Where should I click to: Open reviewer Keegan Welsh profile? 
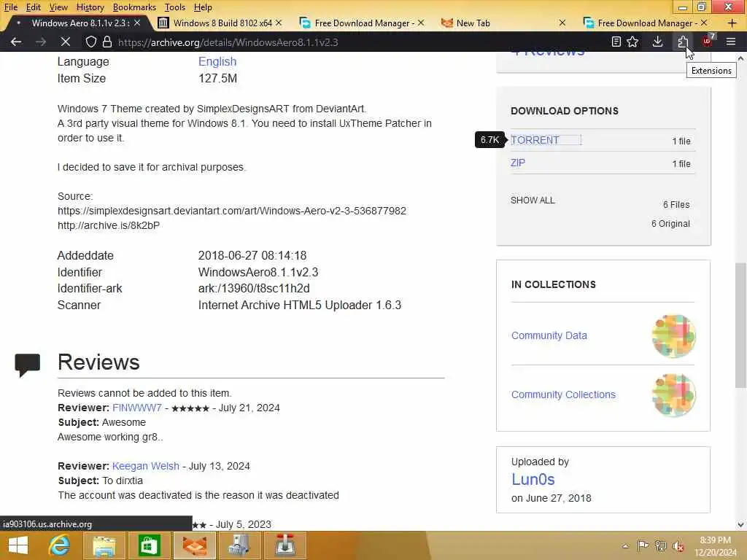[146, 466]
